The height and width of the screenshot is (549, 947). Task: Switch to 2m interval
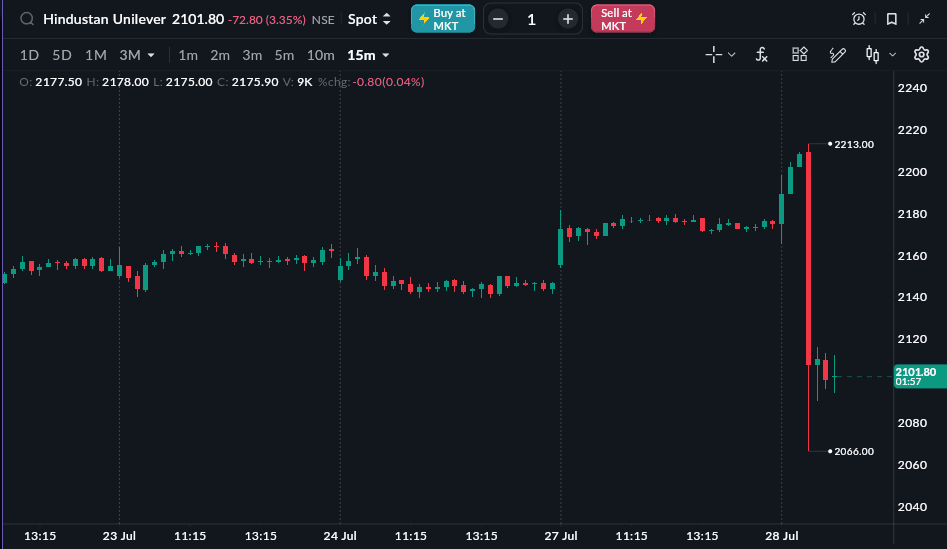point(220,56)
